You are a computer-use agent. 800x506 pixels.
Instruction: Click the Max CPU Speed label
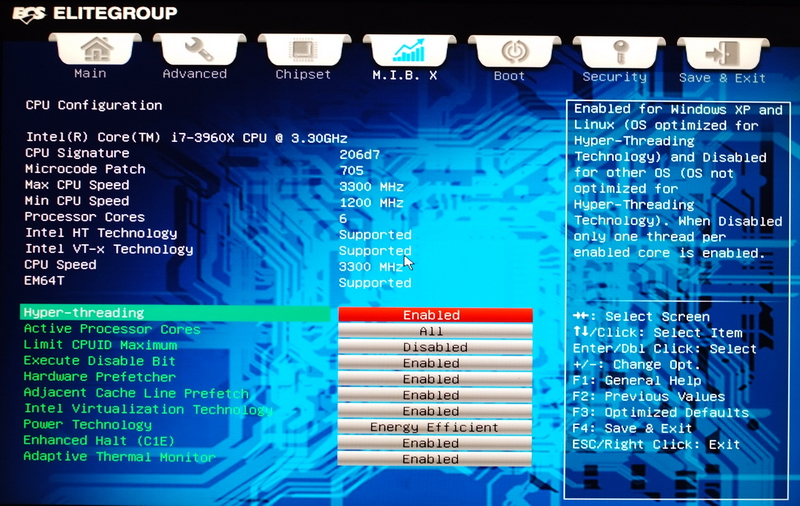tap(77, 185)
